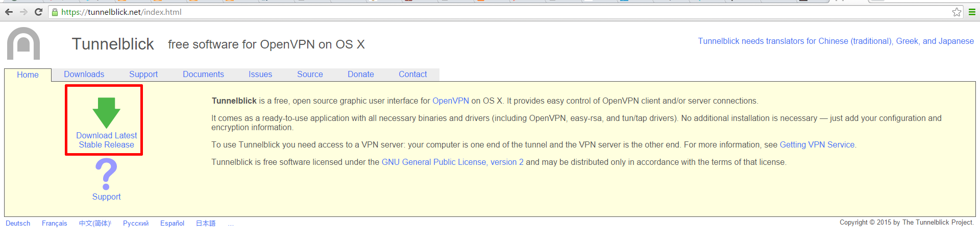Open the Donate tab

(361, 74)
